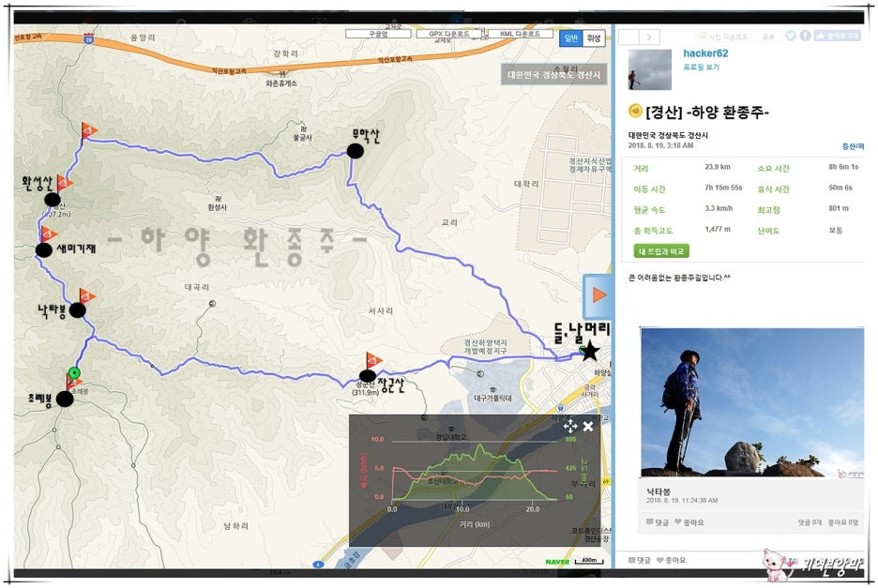Click the 23.9 km distance value
Screen dimensions: 878x588
718,167
